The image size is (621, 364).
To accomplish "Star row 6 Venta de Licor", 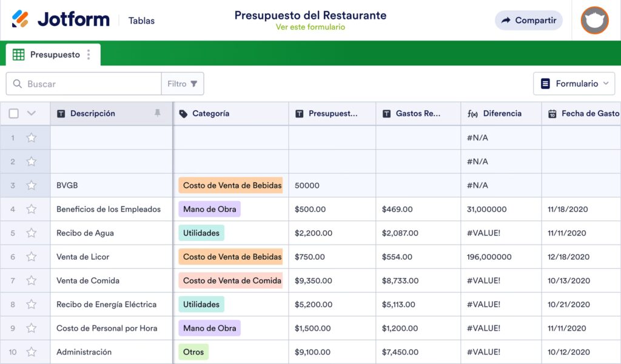I will [32, 257].
